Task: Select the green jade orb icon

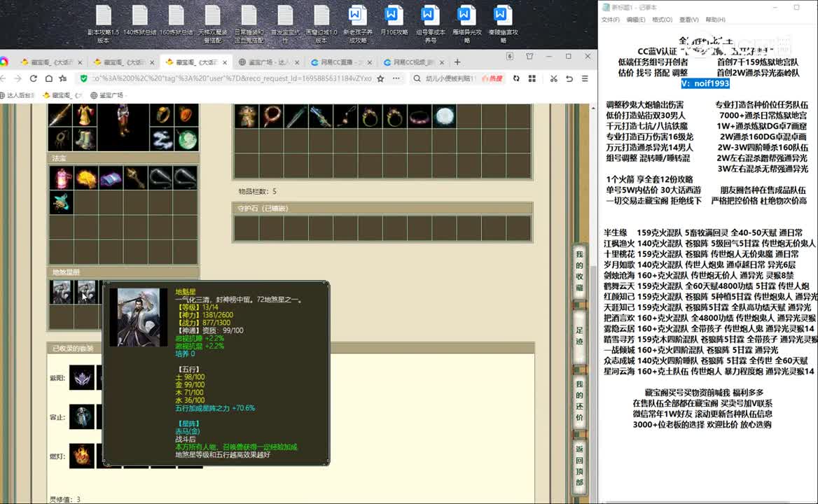Action: (x=186, y=139)
